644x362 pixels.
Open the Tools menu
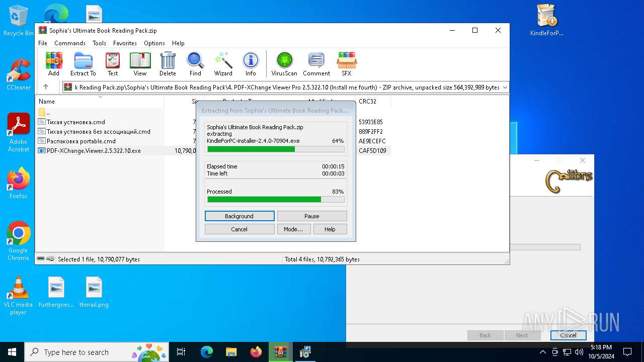click(99, 43)
